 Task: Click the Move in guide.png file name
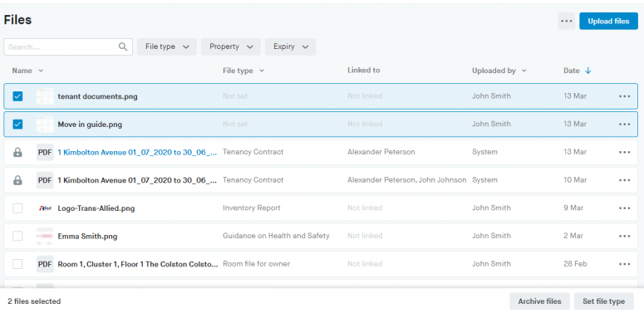tap(90, 125)
